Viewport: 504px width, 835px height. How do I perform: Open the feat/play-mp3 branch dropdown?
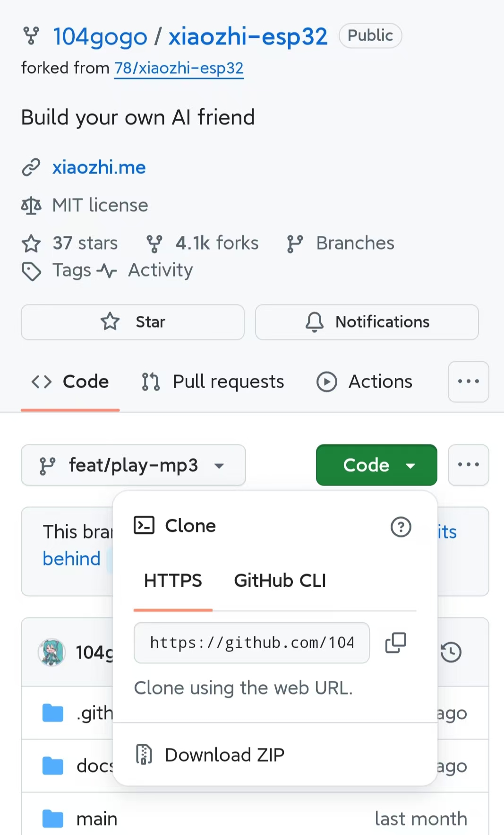[x=133, y=465]
